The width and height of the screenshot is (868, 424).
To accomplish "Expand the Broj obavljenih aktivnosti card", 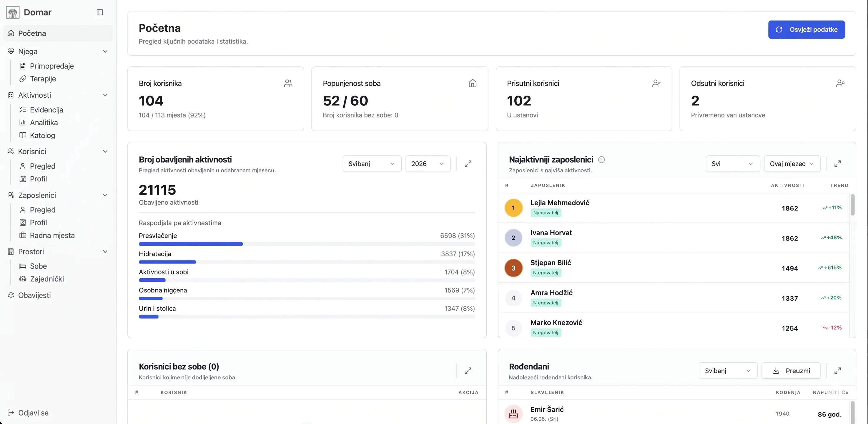I will point(468,164).
